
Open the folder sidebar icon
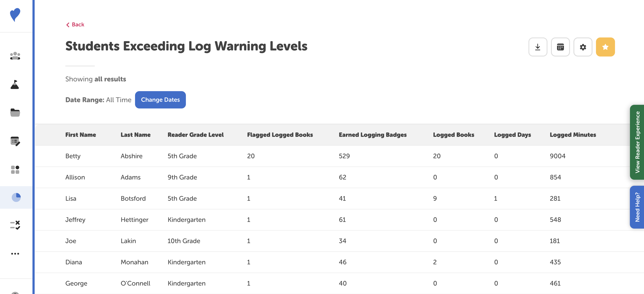point(15,113)
